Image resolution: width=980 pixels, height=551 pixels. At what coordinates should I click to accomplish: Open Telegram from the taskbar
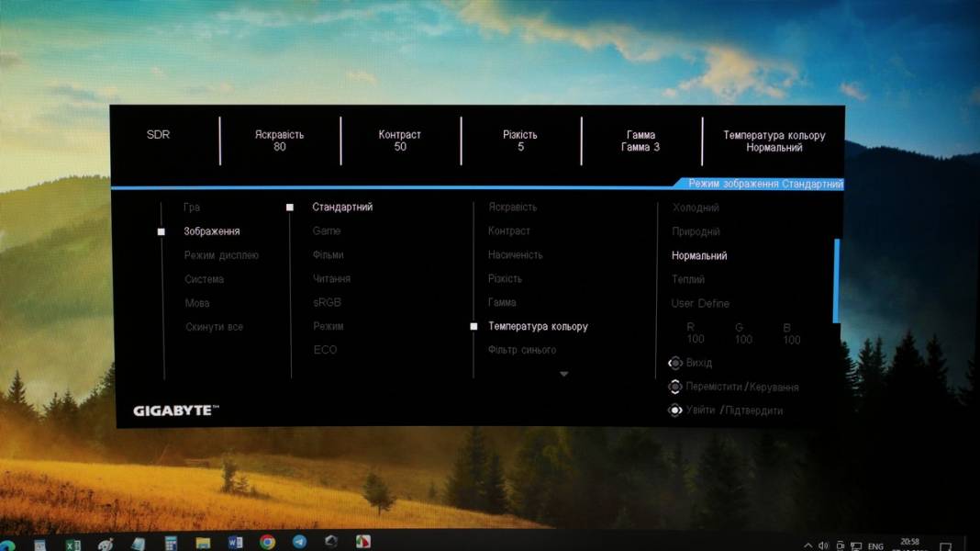point(299,543)
